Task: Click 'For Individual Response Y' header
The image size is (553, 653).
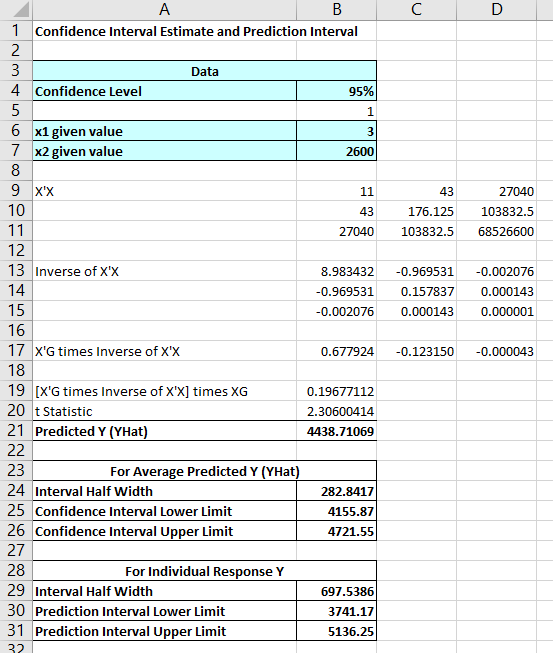Action: [x=204, y=571]
